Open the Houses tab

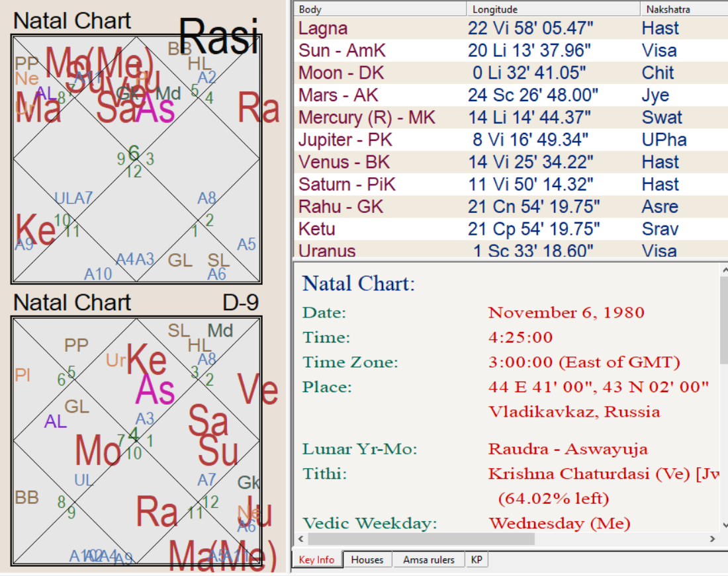367,559
